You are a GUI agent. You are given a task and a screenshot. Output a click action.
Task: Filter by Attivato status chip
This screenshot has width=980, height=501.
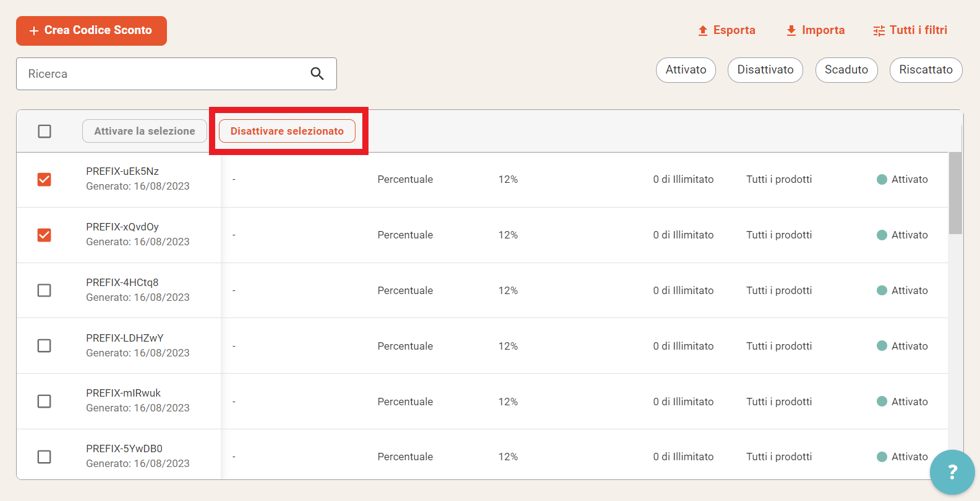[686, 70]
